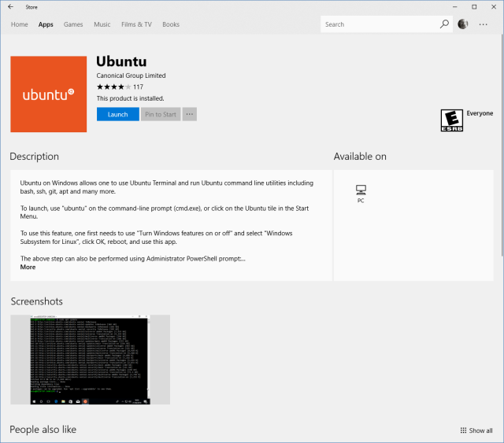The image size is (504, 443).
Task: Click the Description heading
Action: [x=35, y=157]
